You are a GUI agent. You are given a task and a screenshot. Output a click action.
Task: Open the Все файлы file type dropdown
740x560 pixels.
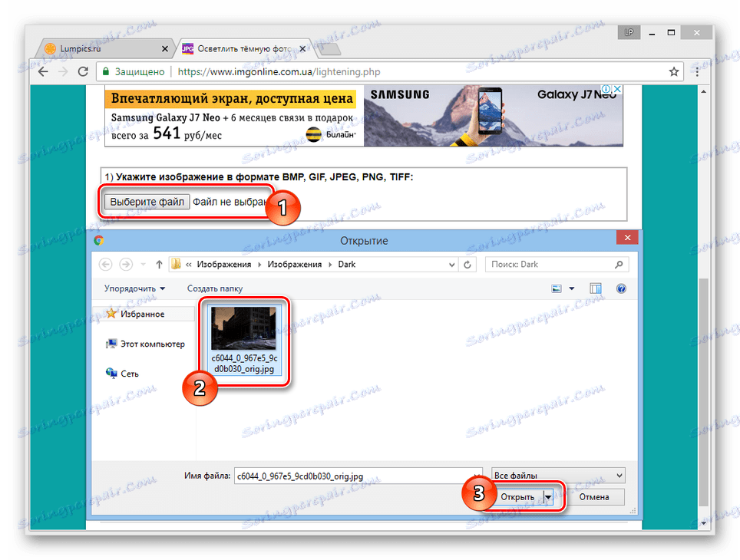(558, 476)
